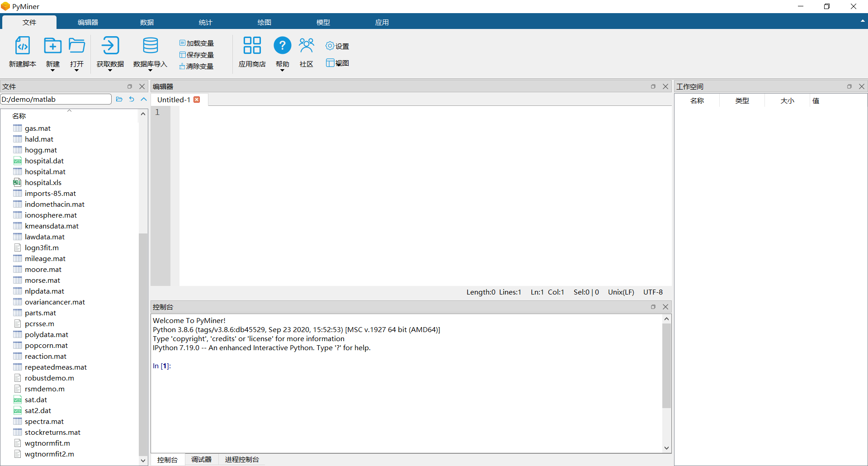Sort files by 名称 column header
The image size is (868, 466).
[70, 116]
